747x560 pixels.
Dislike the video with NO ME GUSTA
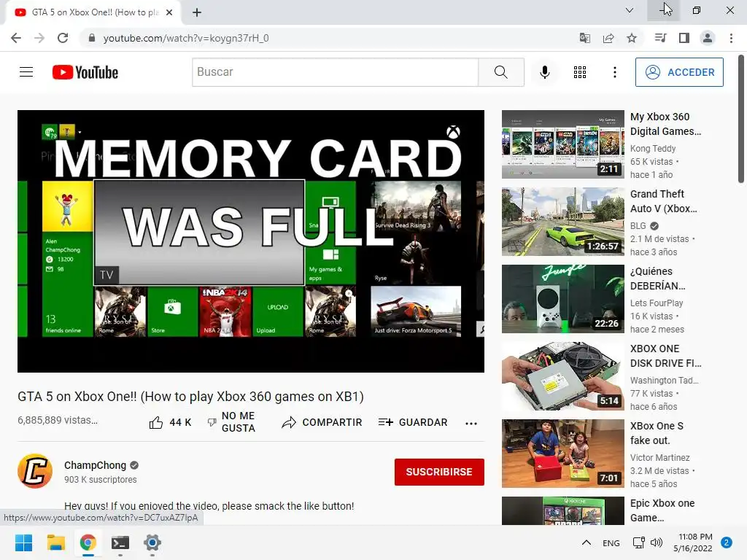coord(232,422)
